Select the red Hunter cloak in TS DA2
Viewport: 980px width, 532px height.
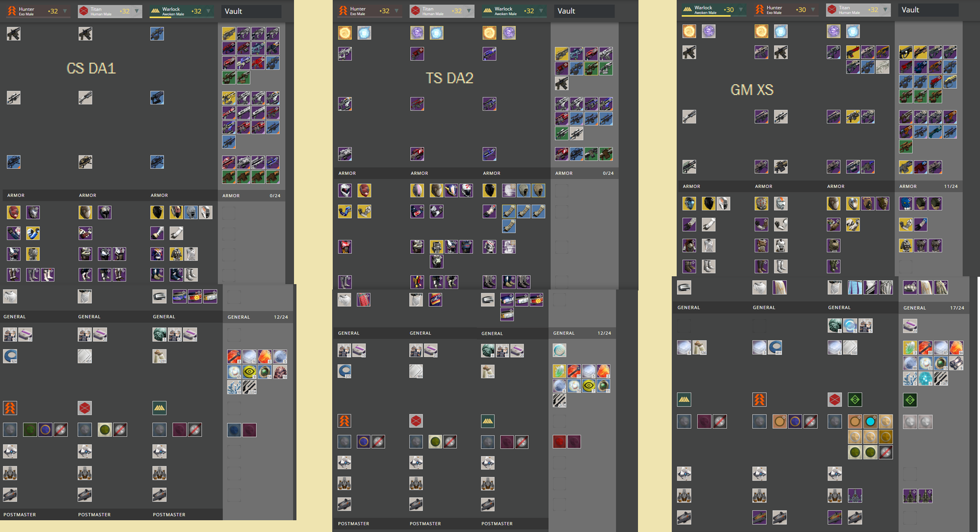(x=364, y=299)
